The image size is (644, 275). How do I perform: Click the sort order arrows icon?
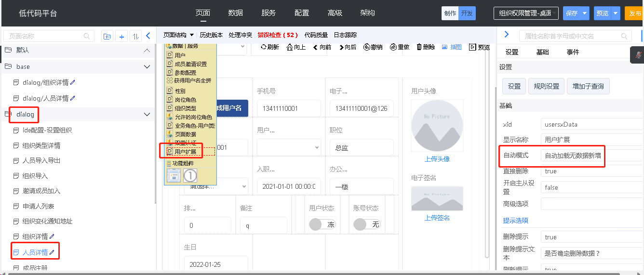pos(135,36)
